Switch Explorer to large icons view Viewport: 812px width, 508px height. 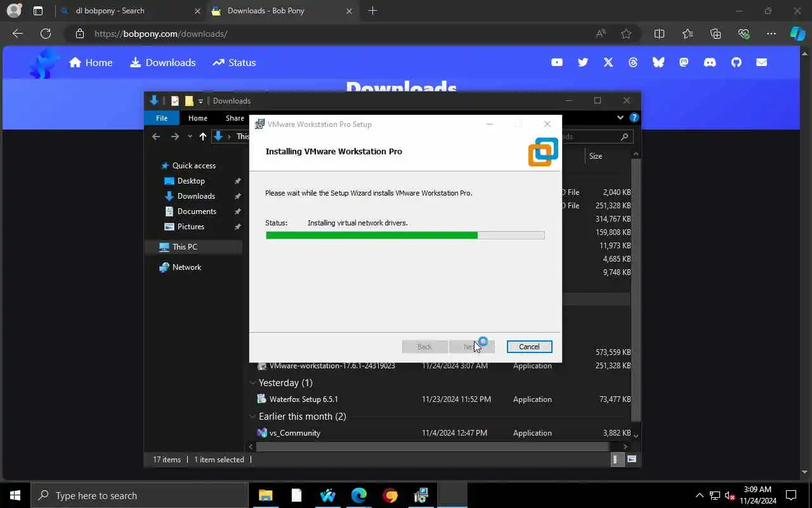click(x=632, y=459)
